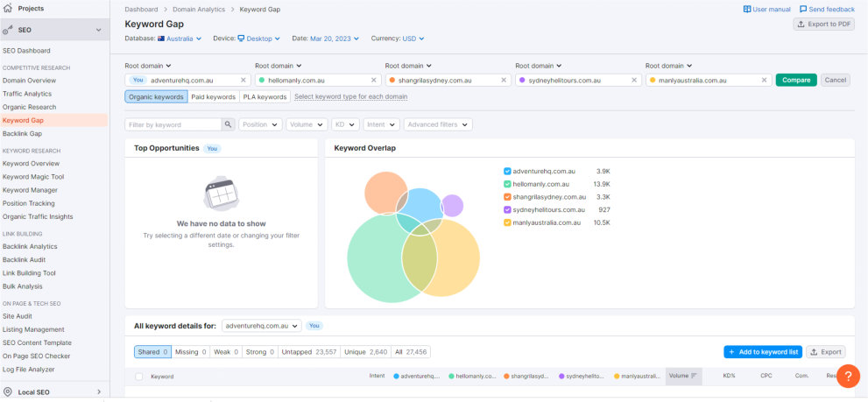Viewport: 868px width, 402px height.
Task: Click Select keyword type for each domain link
Action: (351, 97)
